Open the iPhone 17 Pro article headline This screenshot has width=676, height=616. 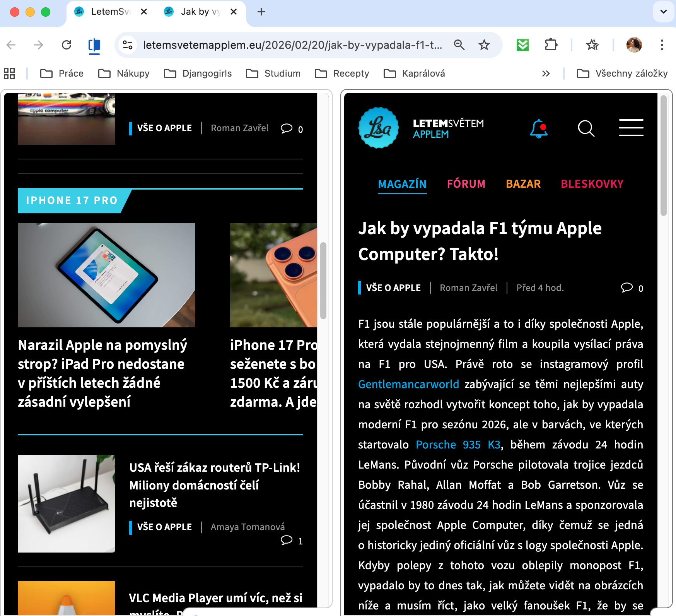click(x=273, y=373)
